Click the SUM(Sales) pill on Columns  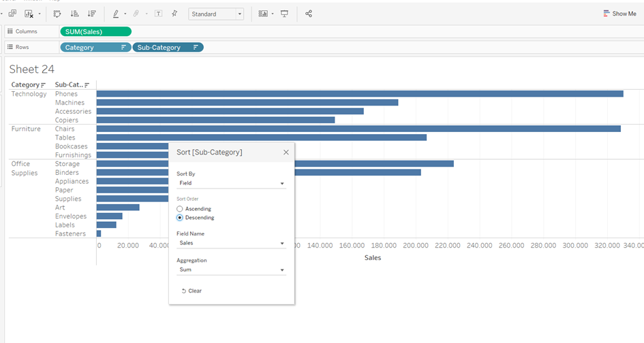pos(95,31)
